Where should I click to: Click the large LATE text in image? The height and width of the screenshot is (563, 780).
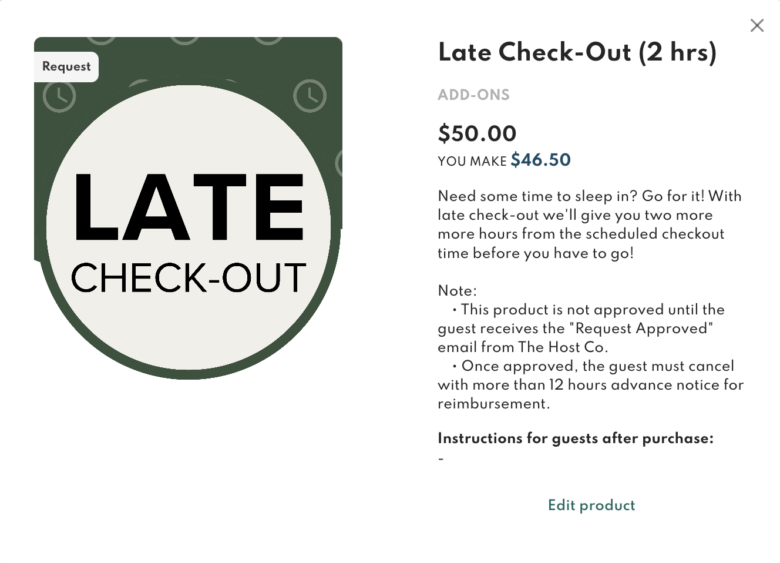click(188, 206)
